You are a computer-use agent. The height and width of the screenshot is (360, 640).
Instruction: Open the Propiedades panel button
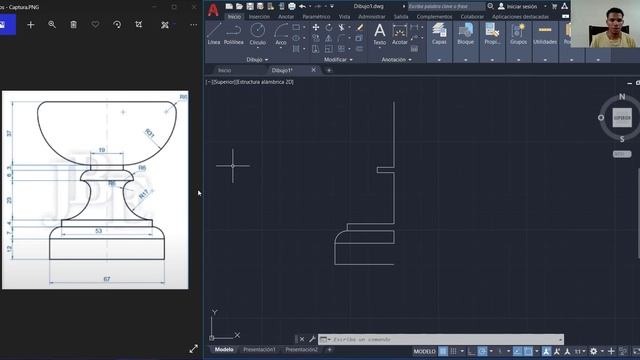[492, 33]
